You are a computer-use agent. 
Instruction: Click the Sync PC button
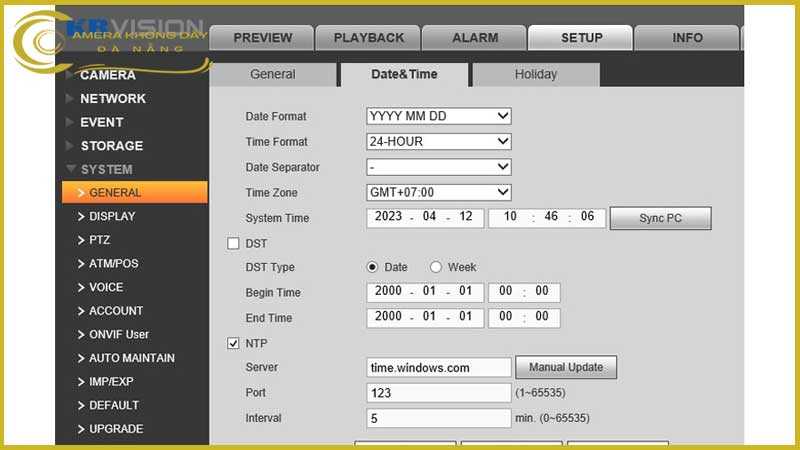coord(660,218)
